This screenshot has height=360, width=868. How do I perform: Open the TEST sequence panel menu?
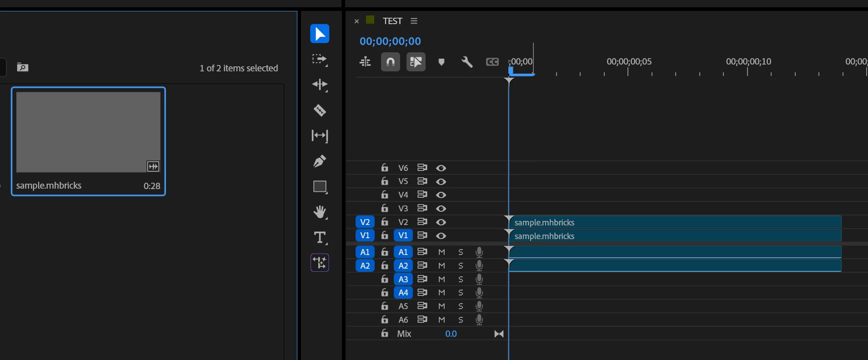pyautogui.click(x=414, y=21)
